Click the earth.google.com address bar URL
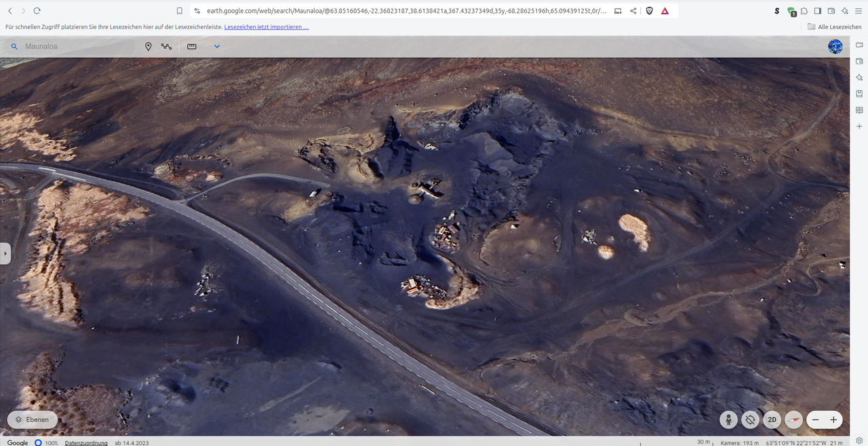Viewport: 868px width, 446px height. (x=406, y=11)
